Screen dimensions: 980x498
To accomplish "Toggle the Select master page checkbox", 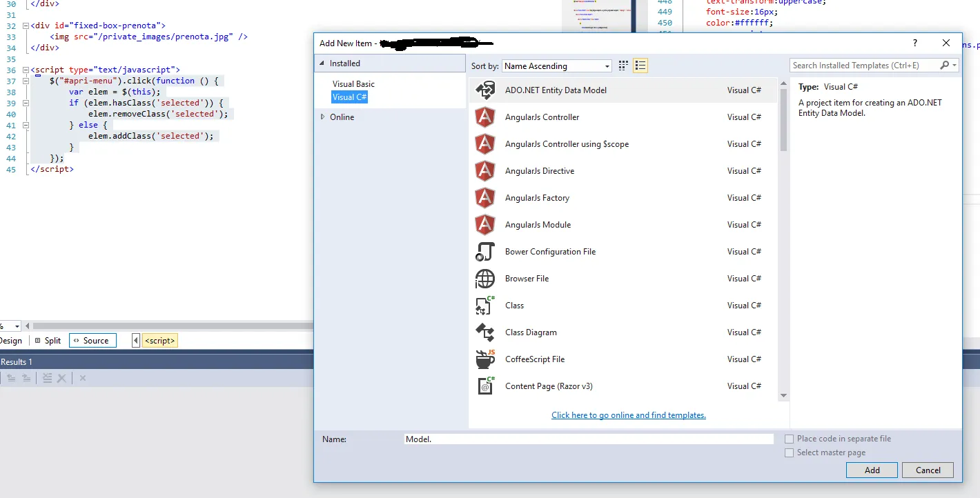I will pyautogui.click(x=789, y=452).
